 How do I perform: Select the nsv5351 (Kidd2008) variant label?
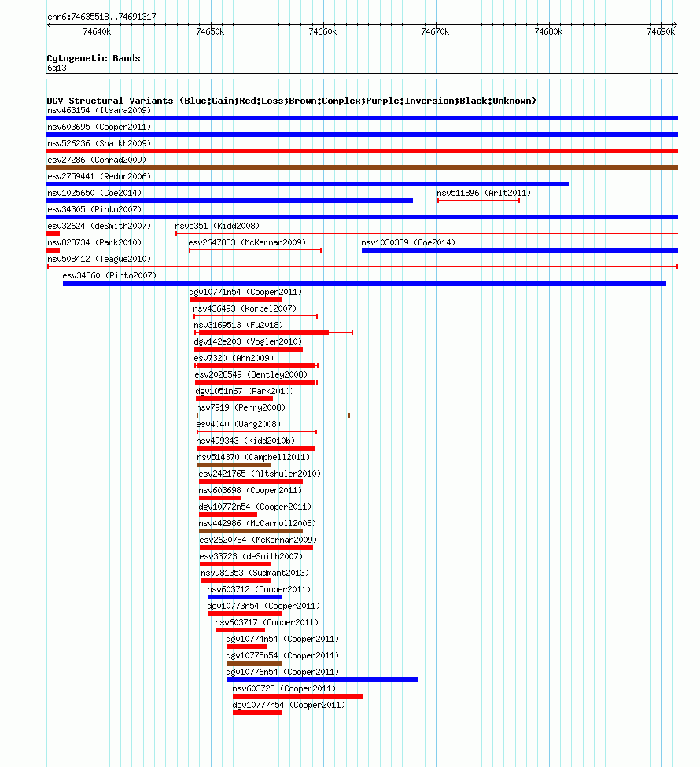pos(217,226)
